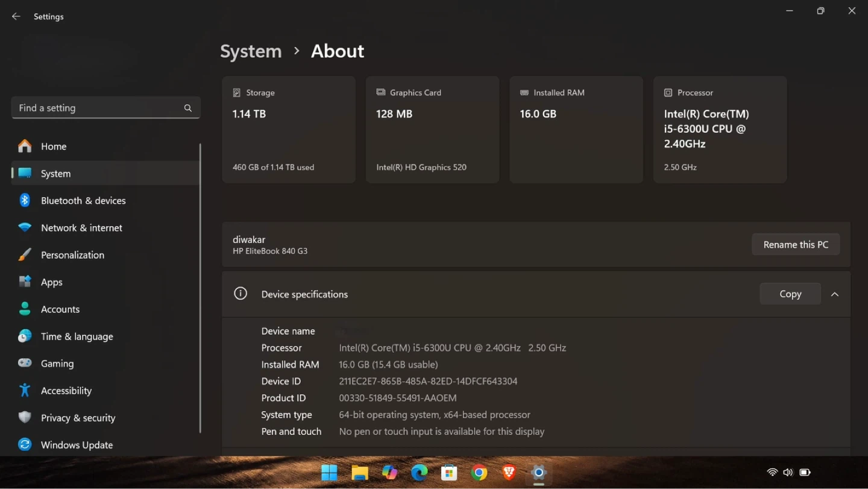Click the Rename this PC button

coord(796,244)
